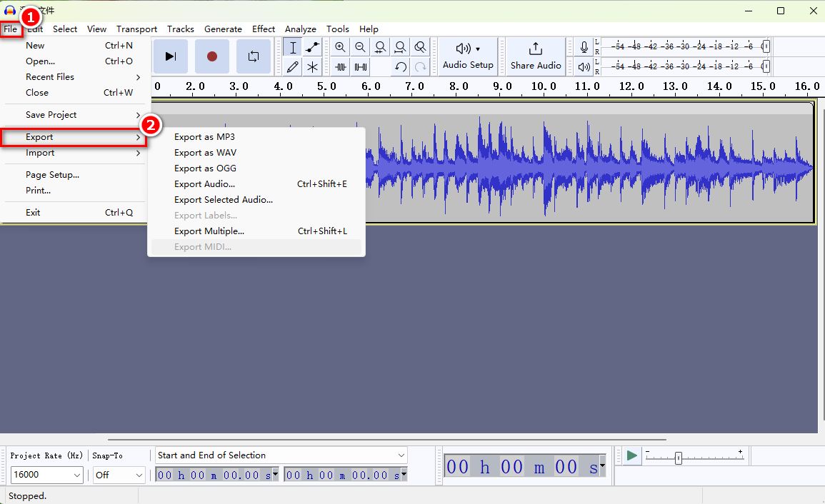Click Fit Project to Width icon
The height and width of the screenshot is (504, 825).
point(401,47)
